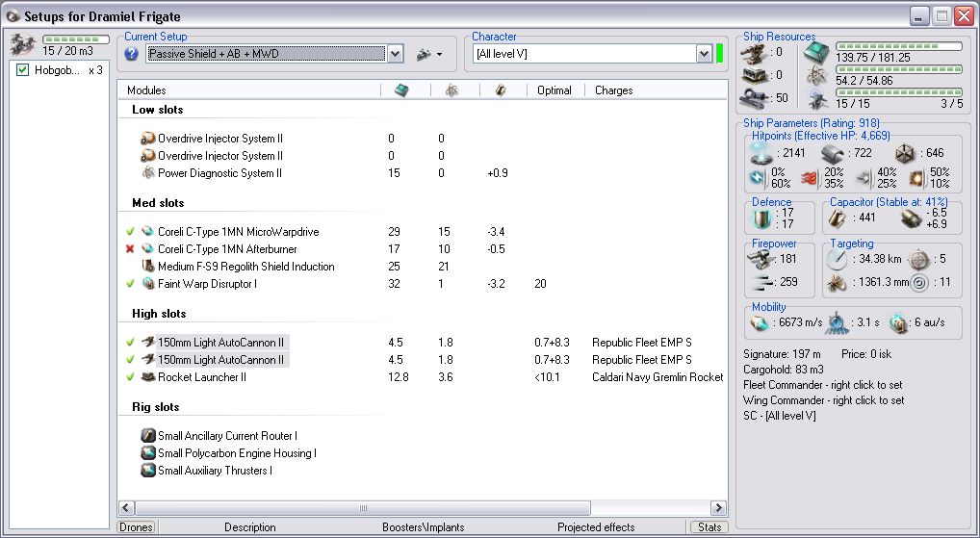Click the CPU column header icon
This screenshot has height=538, width=980.
pos(401,90)
